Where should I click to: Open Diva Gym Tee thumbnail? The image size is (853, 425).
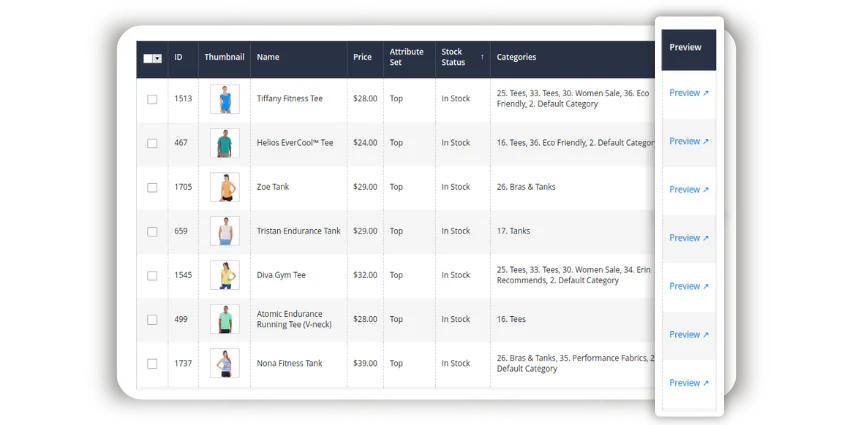[225, 275]
